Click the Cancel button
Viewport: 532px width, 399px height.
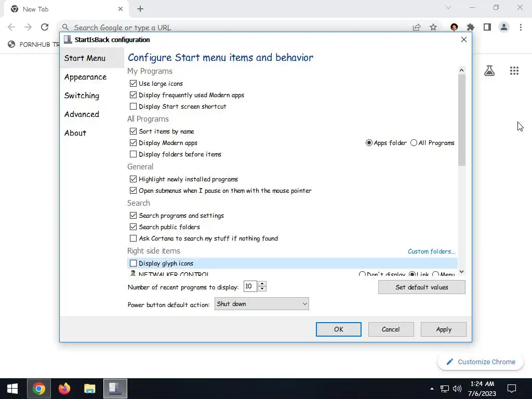click(391, 329)
